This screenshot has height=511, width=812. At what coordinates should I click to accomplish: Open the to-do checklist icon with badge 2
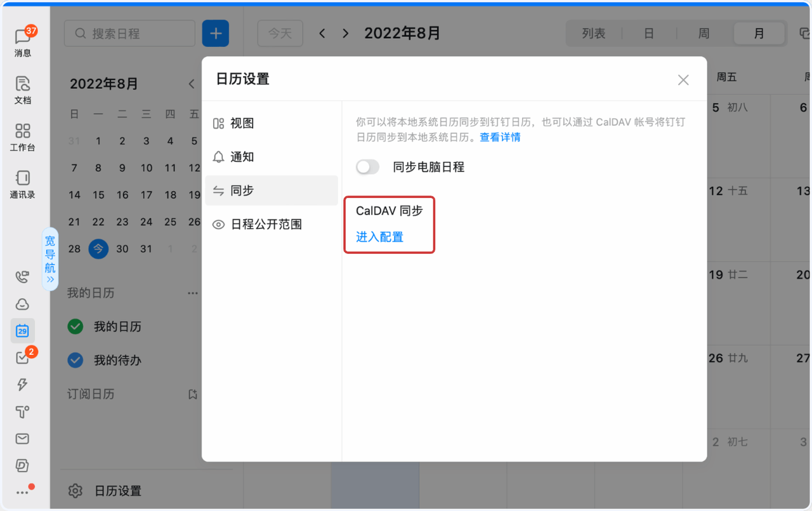click(22, 357)
